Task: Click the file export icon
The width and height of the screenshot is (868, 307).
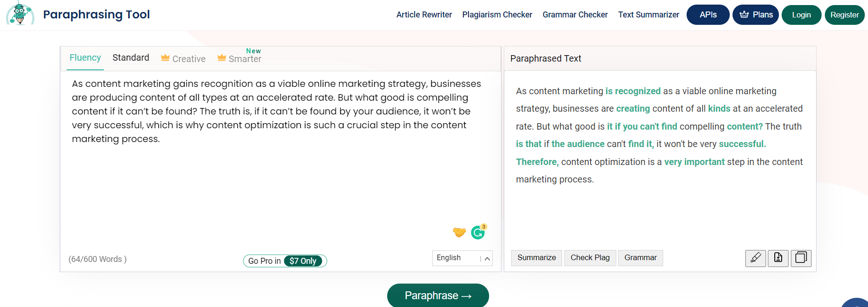Action: point(778,258)
